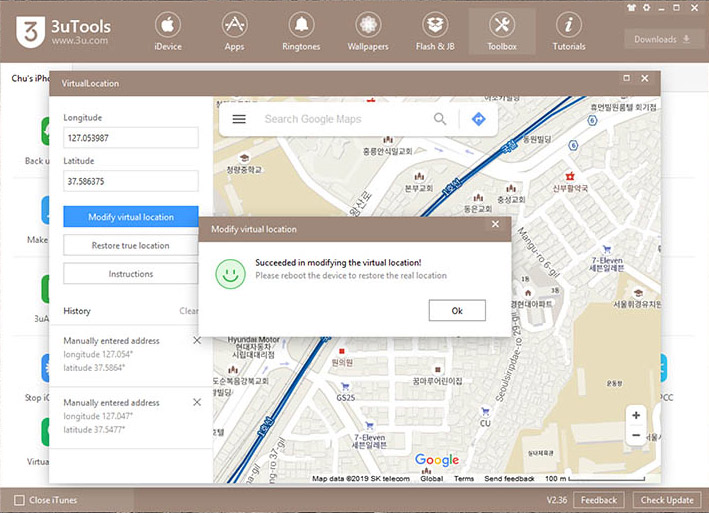Clear the location history
Viewport: 709px width, 513px height.
click(x=189, y=311)
